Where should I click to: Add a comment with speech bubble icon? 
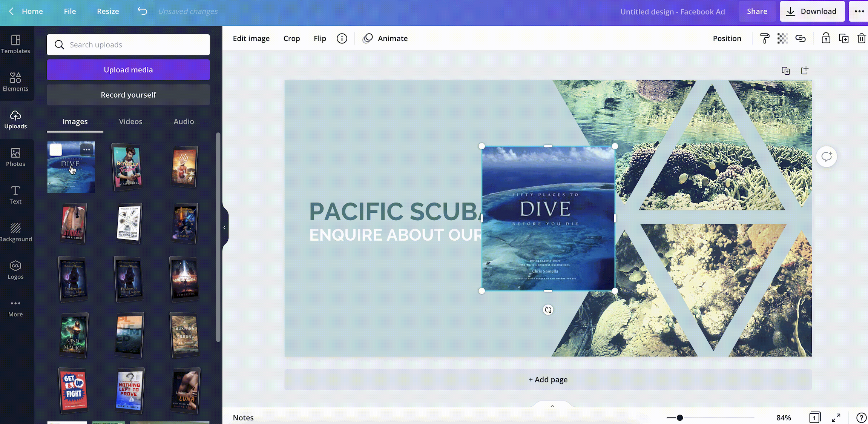pos(827,157)
